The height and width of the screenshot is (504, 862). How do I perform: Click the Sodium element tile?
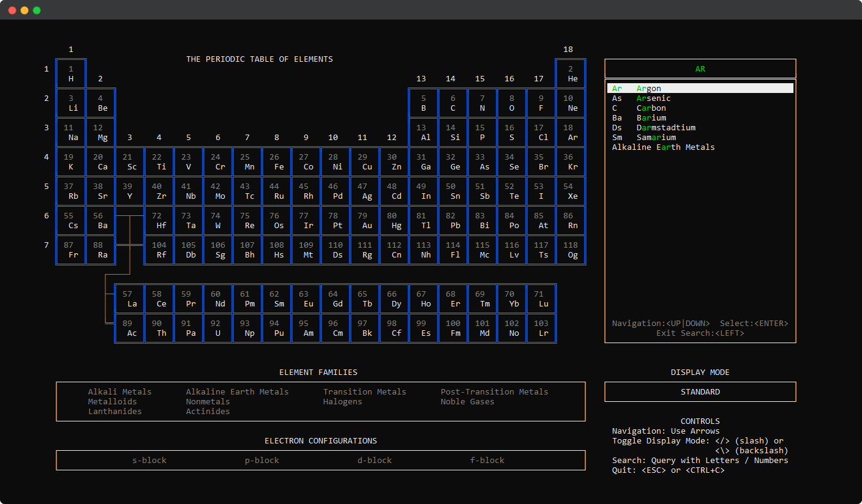pyautogui.click(x=70, y=132)
